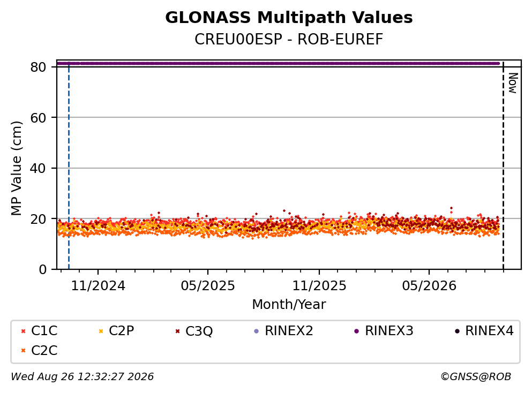Click the C1C red marker in legend

coord(23,331)
